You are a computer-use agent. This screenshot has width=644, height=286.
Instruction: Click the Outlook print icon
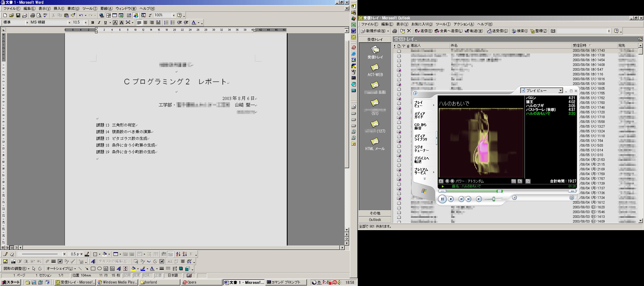(395, 31)
